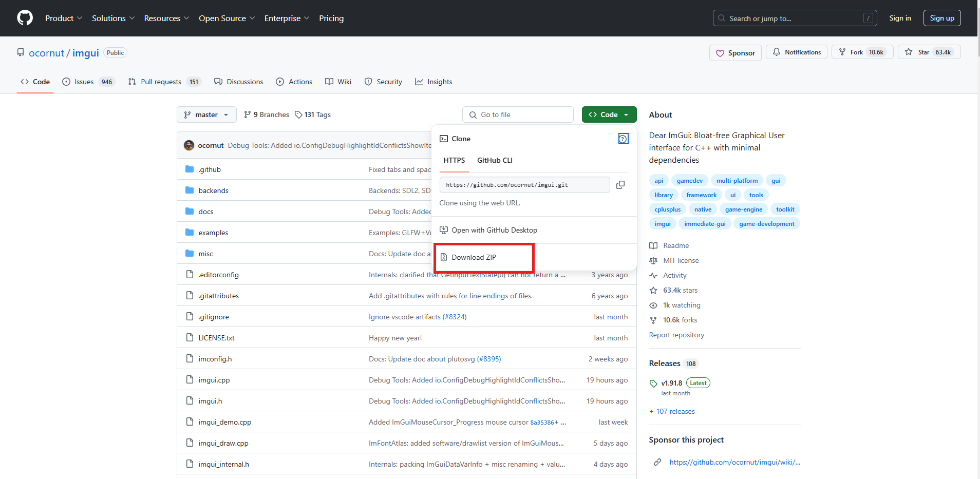Open the Actions tab
Viewport: 980px width, 479px height.
pos(294,82)
